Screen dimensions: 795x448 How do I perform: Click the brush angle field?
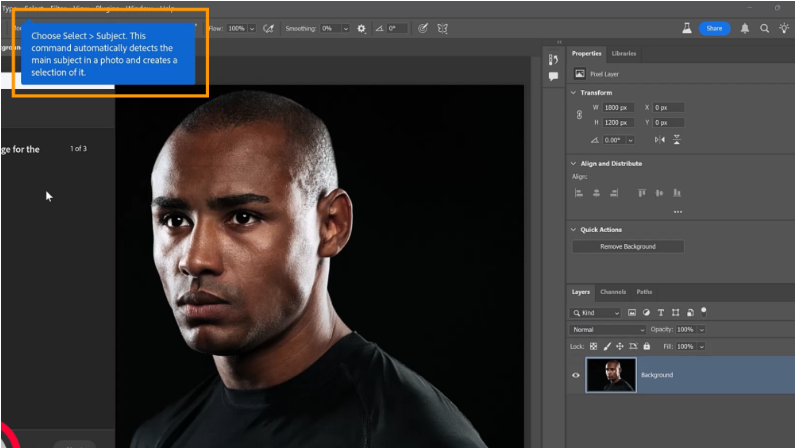pyautogui.click(x=397, y=28)
